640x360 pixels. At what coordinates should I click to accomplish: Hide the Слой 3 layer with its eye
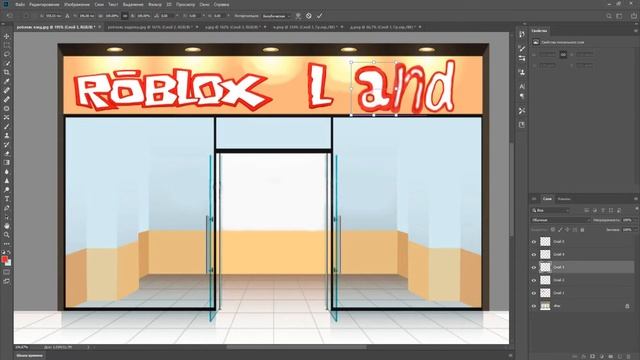click(533, 267)
